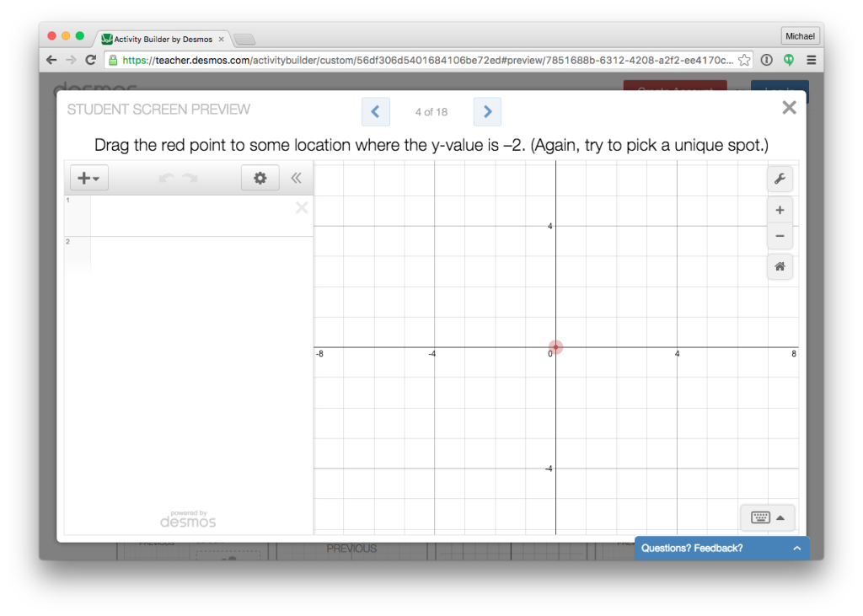Collapse the Questions? Feedback? panel

(796, 548)
